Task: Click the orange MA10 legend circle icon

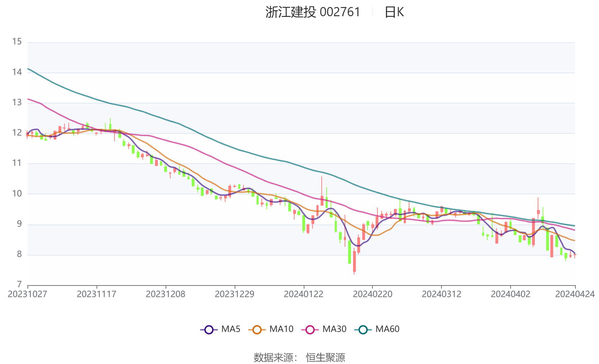Action: point(257,330)
